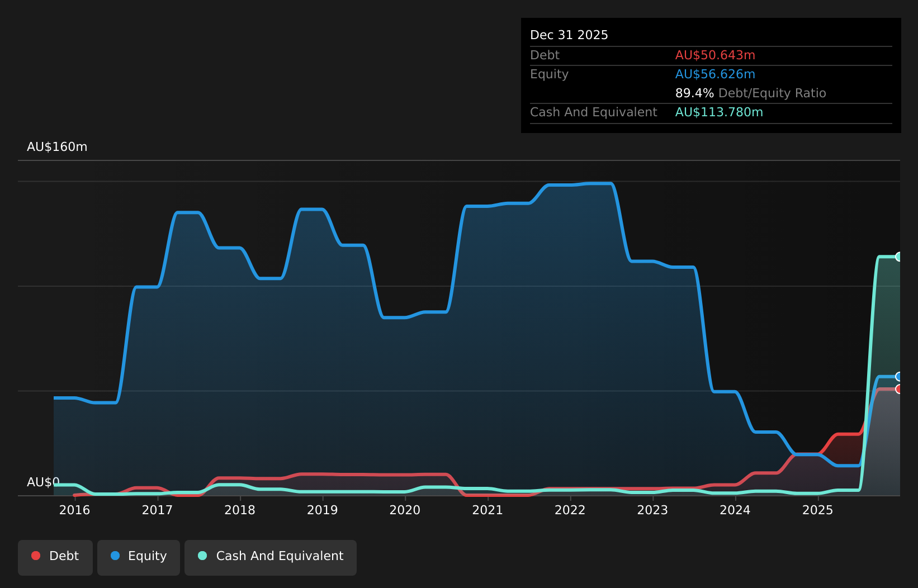Click the AU$113.780m cash value

719,112
